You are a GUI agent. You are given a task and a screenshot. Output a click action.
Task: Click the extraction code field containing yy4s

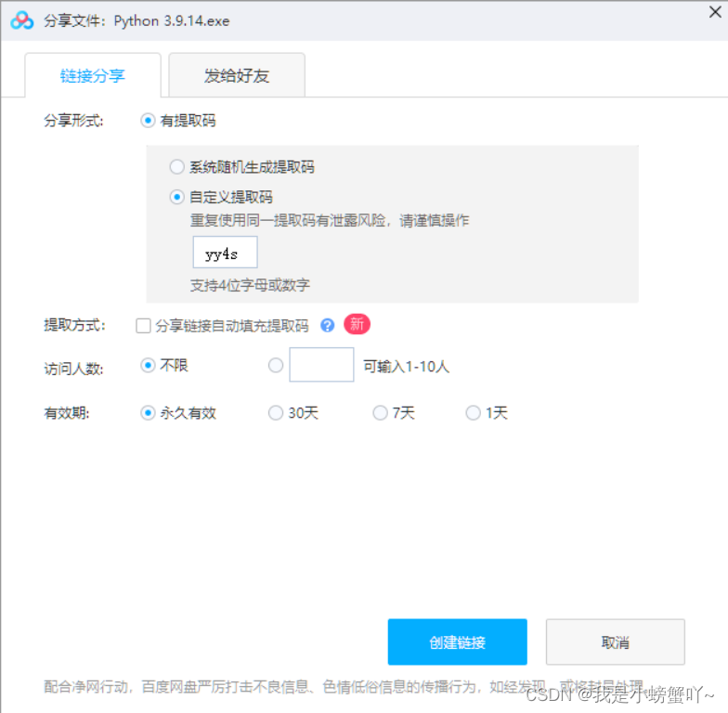[225, 253]
